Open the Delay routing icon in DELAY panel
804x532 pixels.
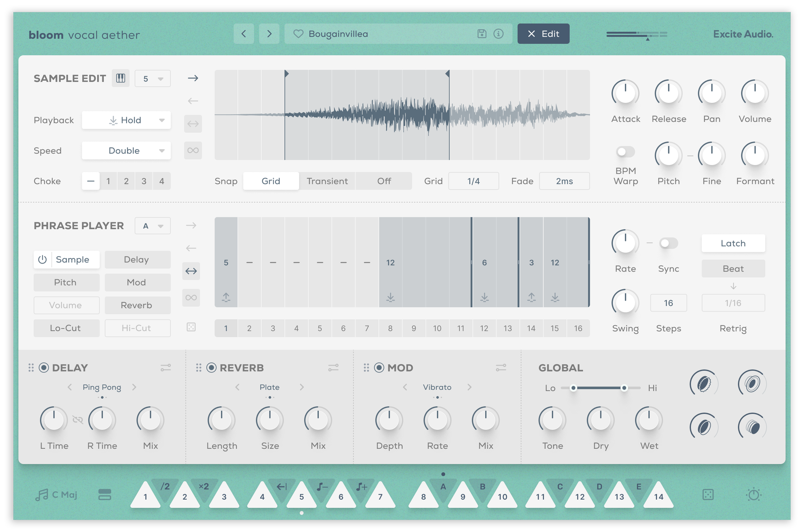166,367
